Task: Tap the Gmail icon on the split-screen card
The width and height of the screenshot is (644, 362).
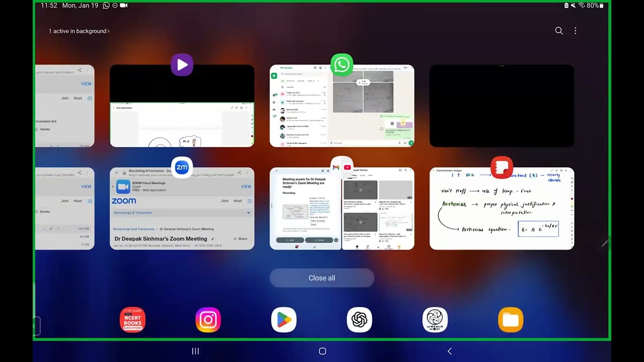Action: point(336,167)
